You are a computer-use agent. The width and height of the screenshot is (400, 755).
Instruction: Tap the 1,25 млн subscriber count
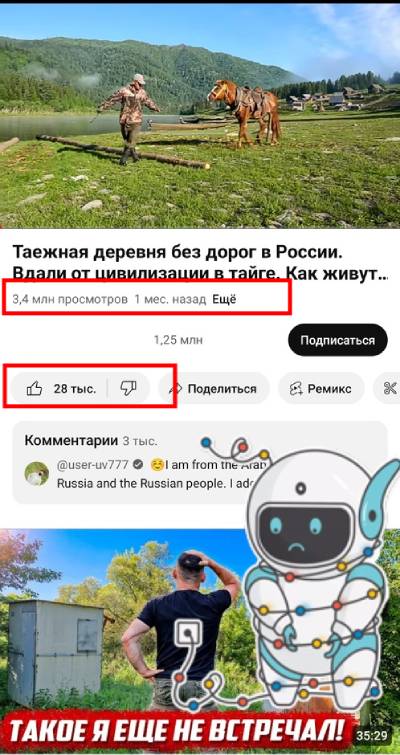(x=178, y=340)
